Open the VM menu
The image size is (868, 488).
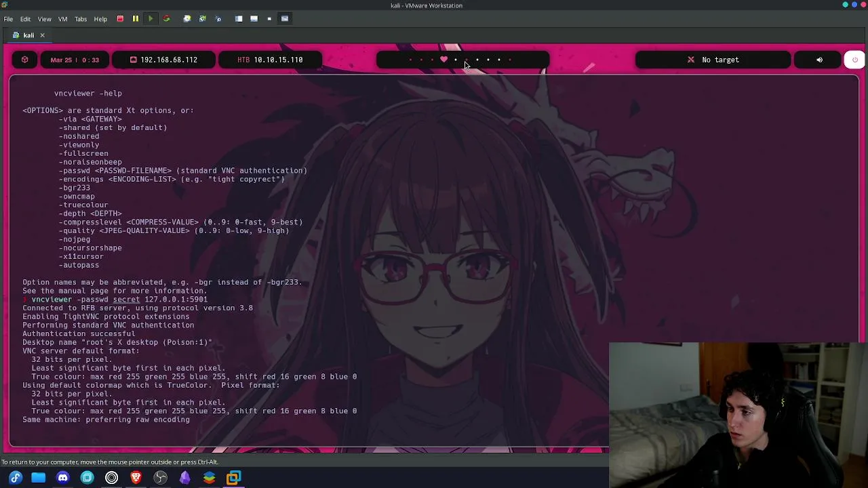click(63, 19)
